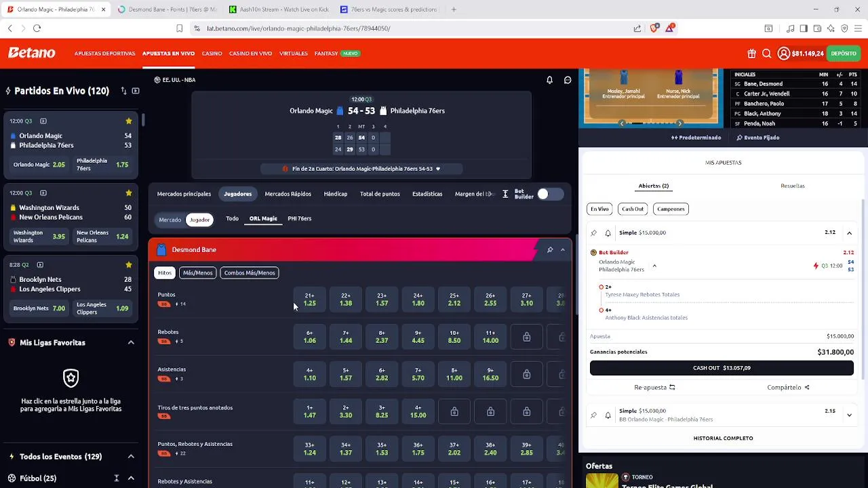Favorite star for Brooklyn Nets match
Screen dimensions: 868x488
pyautogui.click(x=128, y=264)
